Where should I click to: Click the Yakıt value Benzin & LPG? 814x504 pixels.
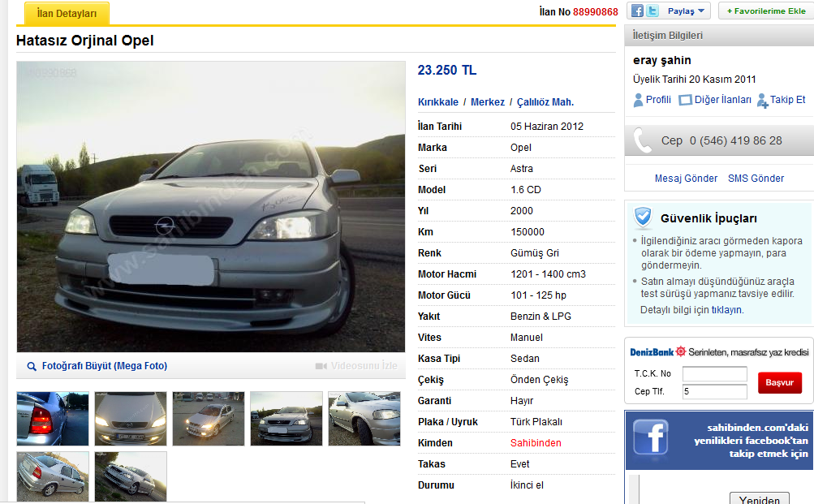(541, 317)
